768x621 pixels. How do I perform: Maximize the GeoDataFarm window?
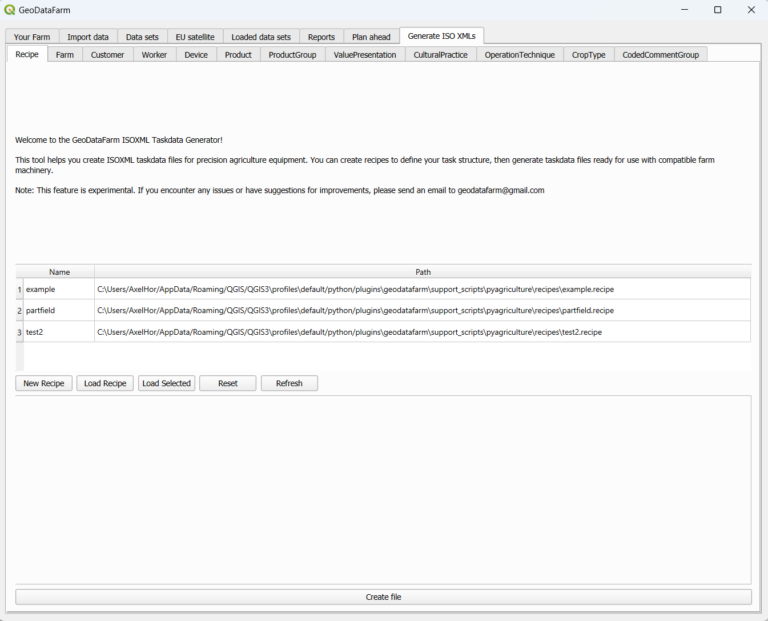point(717,10)
